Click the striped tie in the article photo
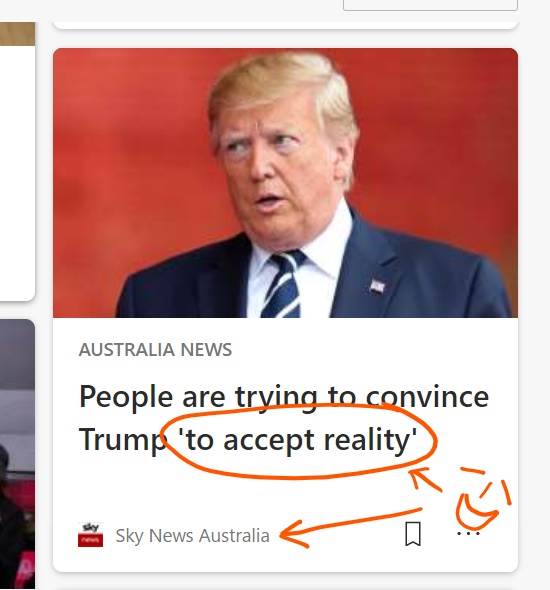The image size is (550, 590). pos(283,285)
